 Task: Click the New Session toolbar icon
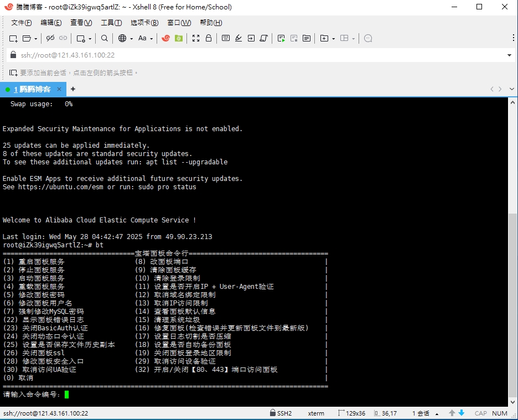tap(13, 38)
